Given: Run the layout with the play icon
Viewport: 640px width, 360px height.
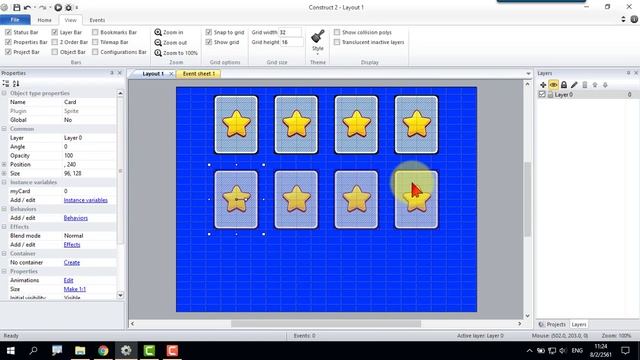Looking at the screenshot, I should (x=58, y=7).
